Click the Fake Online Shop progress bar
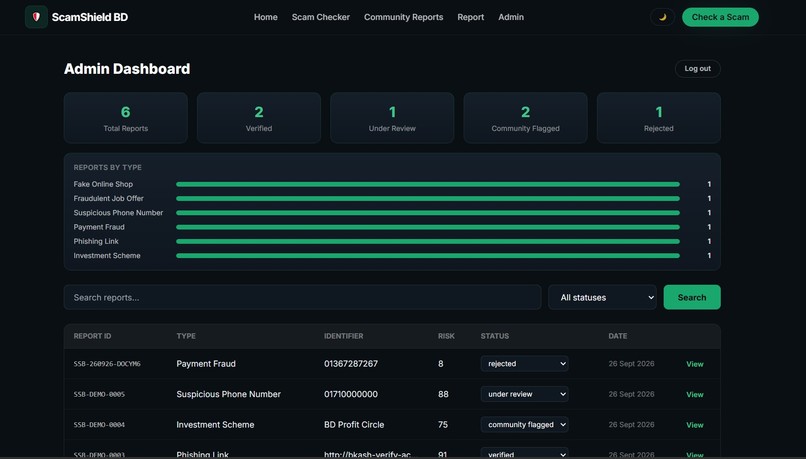Image resolution: width=806 pixels, height=459 pixels. (428, 184)
